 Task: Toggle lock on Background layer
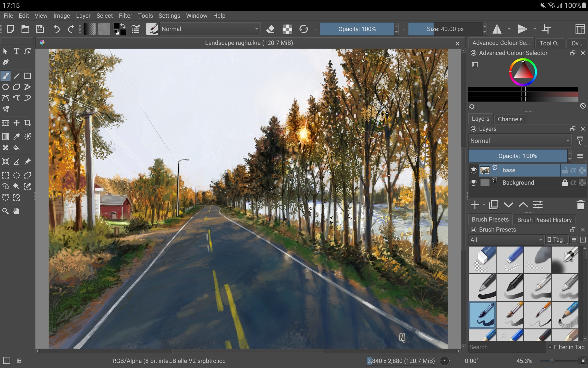[x=565, y=182]
